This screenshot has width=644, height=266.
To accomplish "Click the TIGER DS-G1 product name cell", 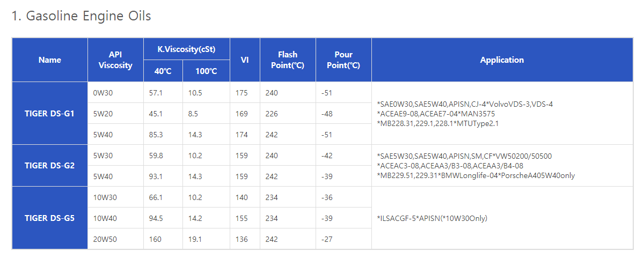I will pyautogui.click(x=50, y=114).
